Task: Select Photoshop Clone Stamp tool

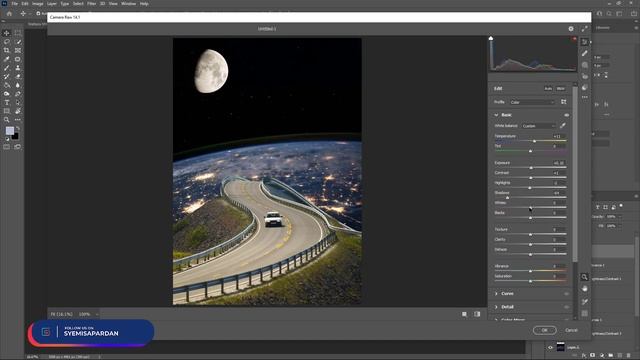Action: tap(18, 68)
